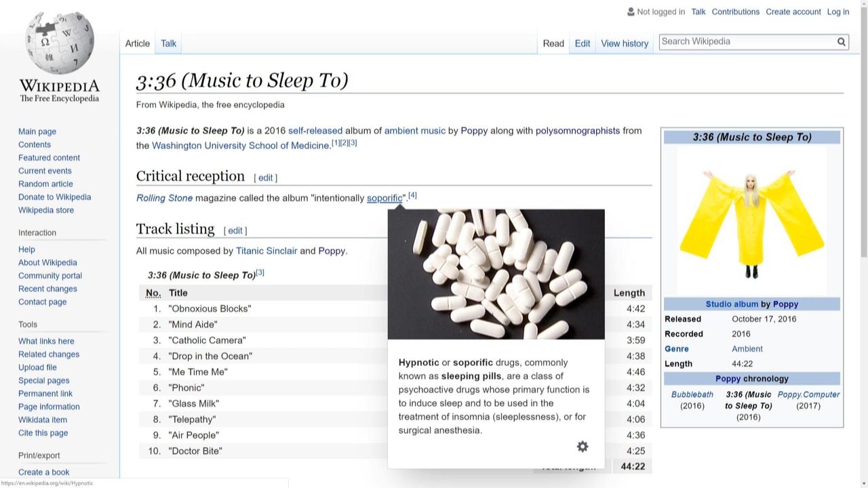Image resolution: width=868 pixels, height=488 pixels.
Task: Open the preview popup settings gear
Action: coord(583,446)
